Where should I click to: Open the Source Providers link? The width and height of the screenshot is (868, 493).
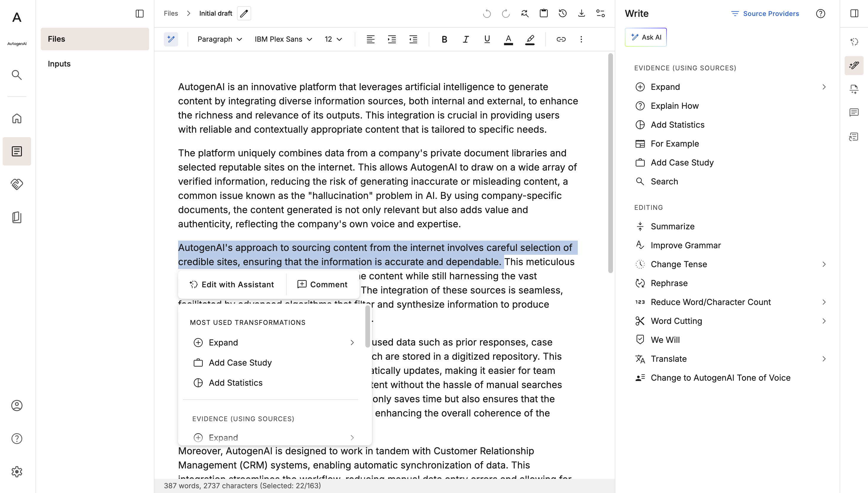[765, 14]
